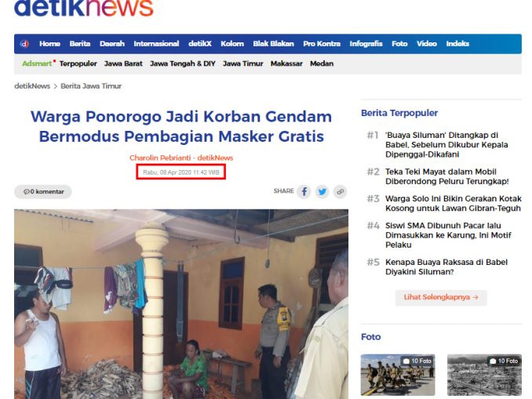Share article via Twitter icon
532x399 pixels.
pos(322,191)
